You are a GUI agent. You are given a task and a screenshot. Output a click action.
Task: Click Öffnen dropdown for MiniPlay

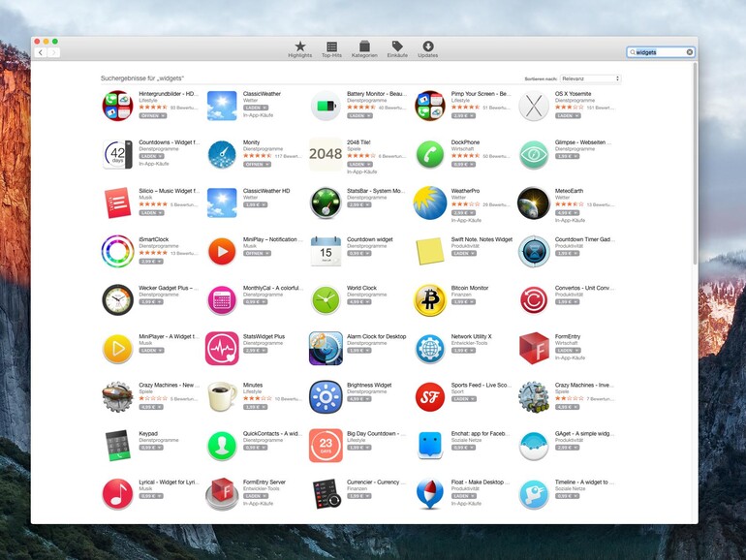257,253
